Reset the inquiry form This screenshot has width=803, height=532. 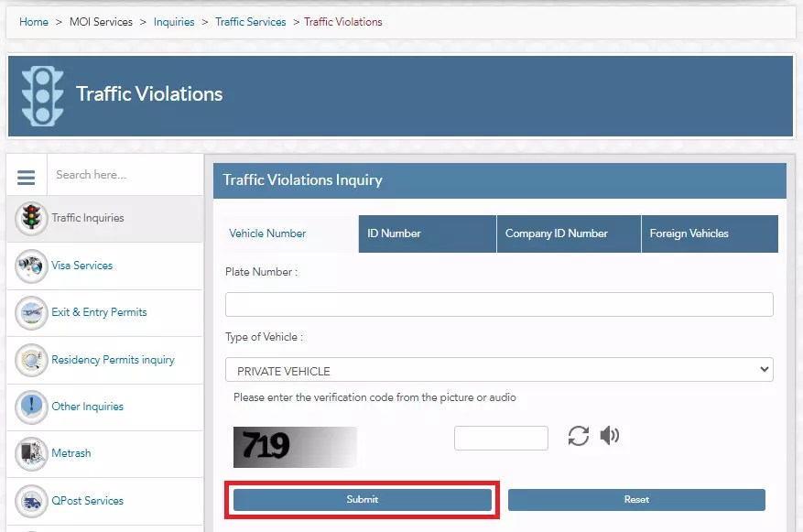tap(637, 499)
